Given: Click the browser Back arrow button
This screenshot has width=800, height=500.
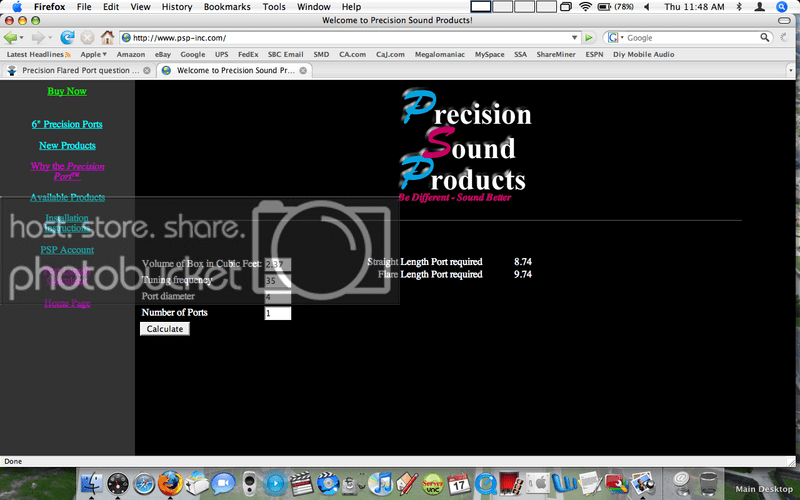Looking at the screenshot, I should (x=10, y=38).
